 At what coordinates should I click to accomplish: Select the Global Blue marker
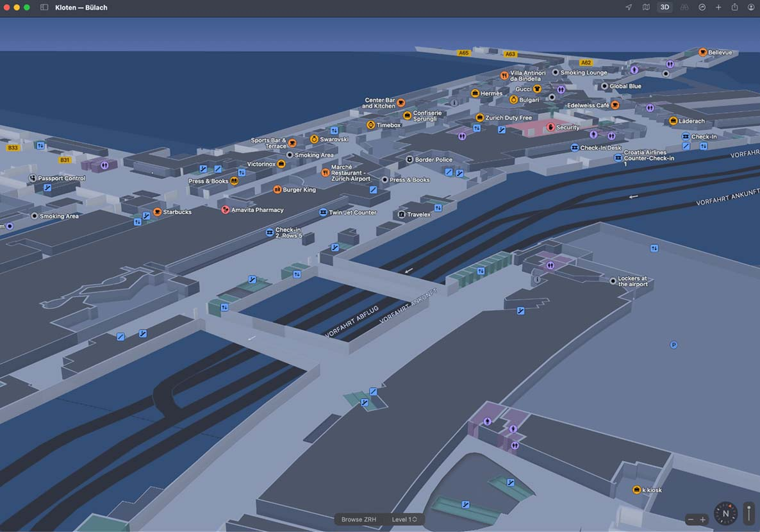coord(604,87)
